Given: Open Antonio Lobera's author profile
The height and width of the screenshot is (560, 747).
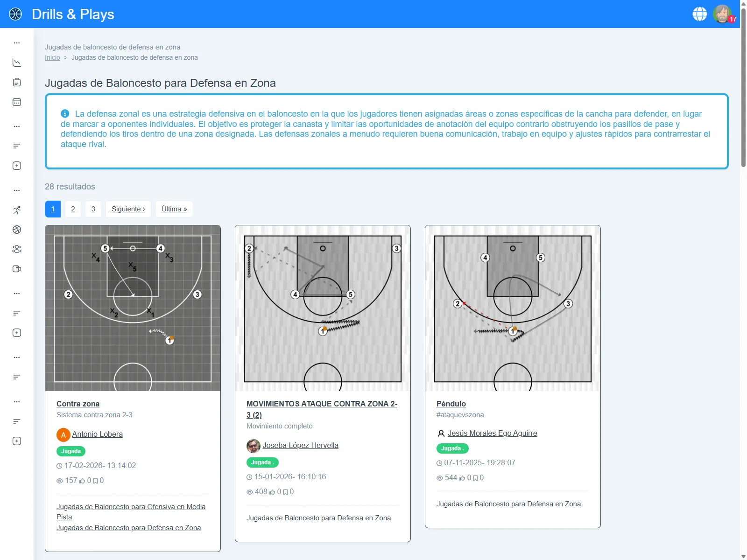Looking at the screenshot, I should (97, 434).
